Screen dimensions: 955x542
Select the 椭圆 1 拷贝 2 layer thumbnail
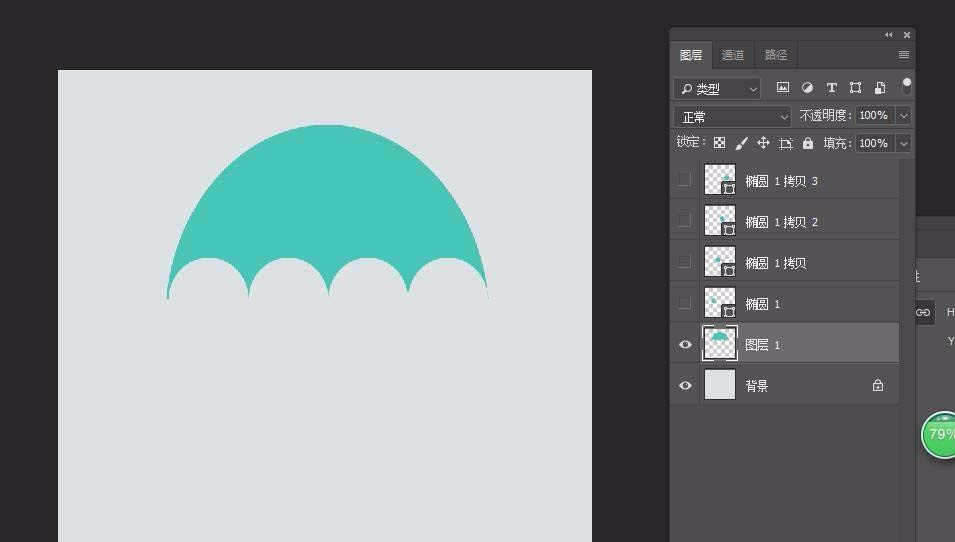(x=720, y=221)
